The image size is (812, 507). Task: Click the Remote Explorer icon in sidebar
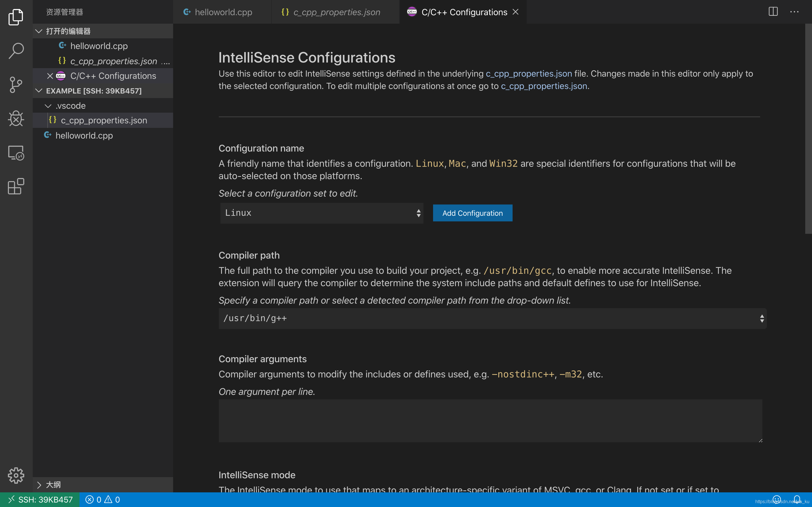16,153
